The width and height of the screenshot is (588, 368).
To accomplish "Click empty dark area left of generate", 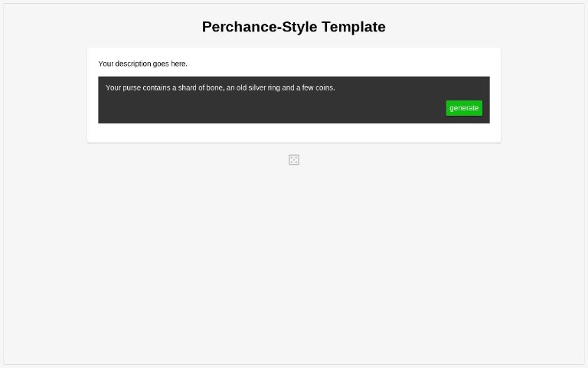I will point(268,108).
